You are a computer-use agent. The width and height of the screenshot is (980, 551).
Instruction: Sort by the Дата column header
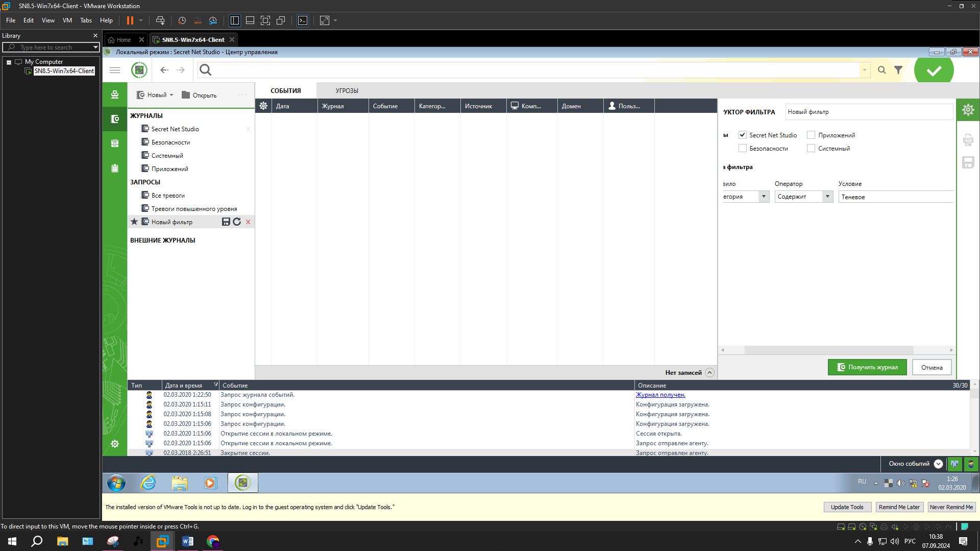[x=294, y=106]
